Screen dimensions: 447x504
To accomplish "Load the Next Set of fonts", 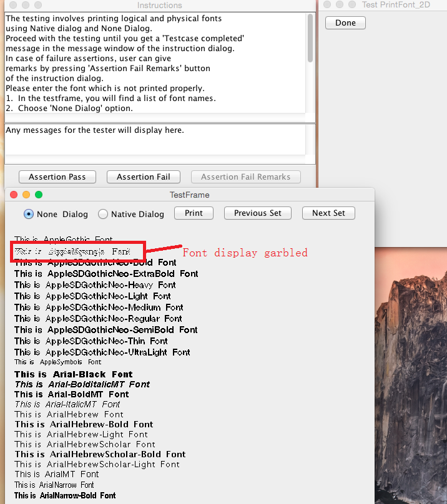I will coord(328,213).
